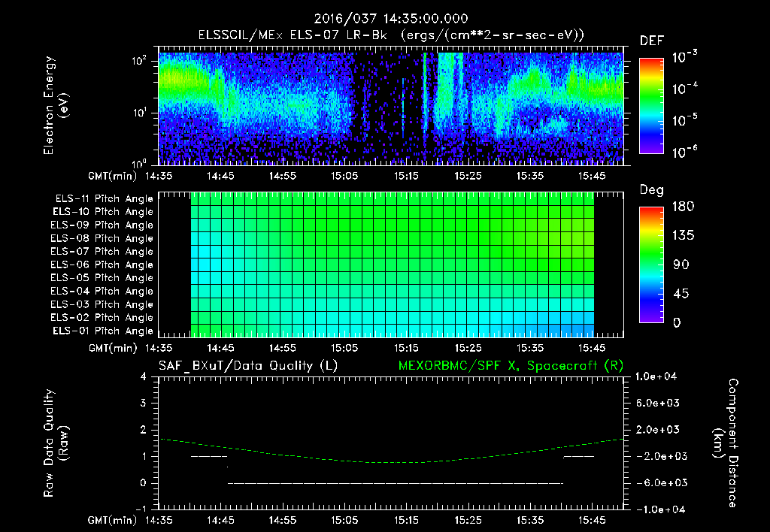Click the pitch angle grid panel
Image resolution: width=770 pixels, height=532 pixels.
pyautogui.click(x=391, y=264)
